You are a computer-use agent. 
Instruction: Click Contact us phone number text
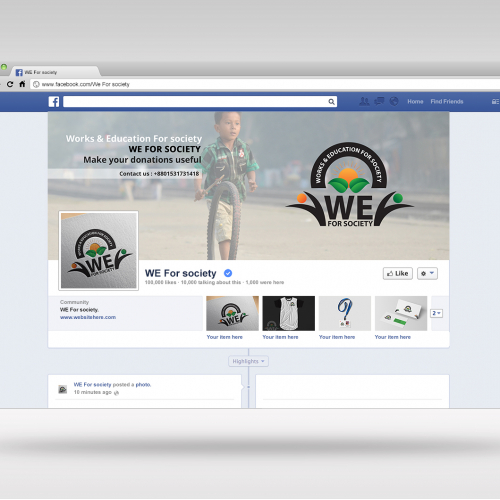[x=159, y=174]
